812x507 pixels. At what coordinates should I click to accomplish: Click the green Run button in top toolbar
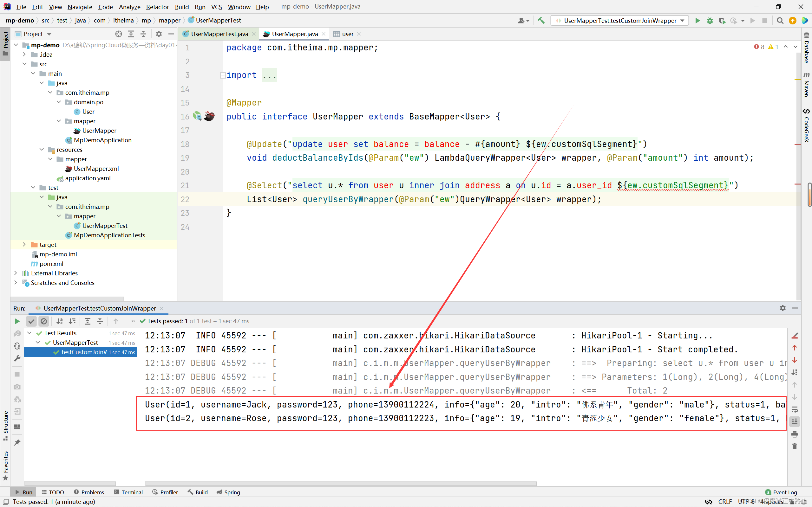coord(697,21)
